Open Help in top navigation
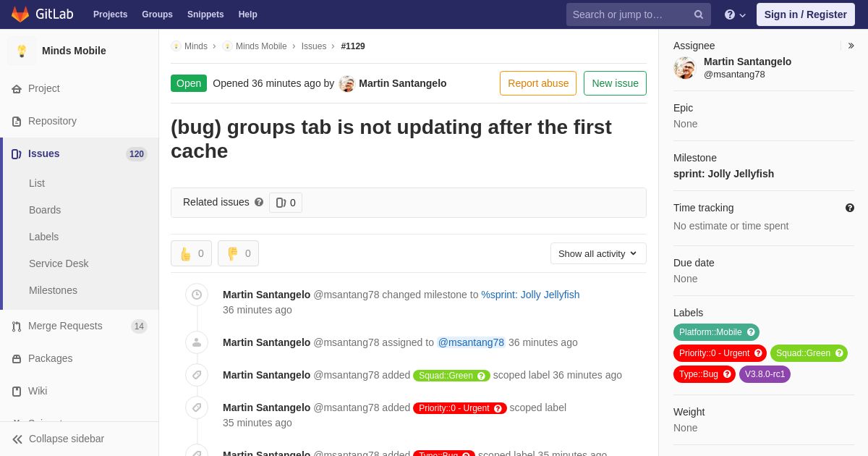 coord(248,14)
